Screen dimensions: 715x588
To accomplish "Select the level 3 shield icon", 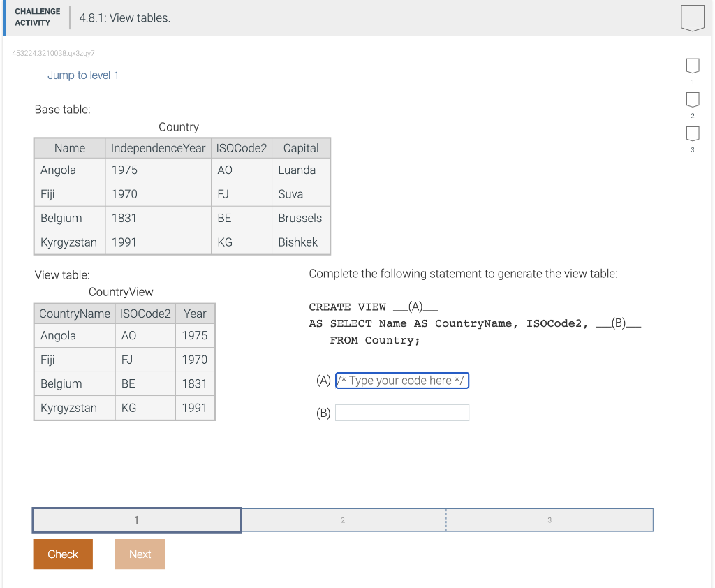I will tap(692, 134).
